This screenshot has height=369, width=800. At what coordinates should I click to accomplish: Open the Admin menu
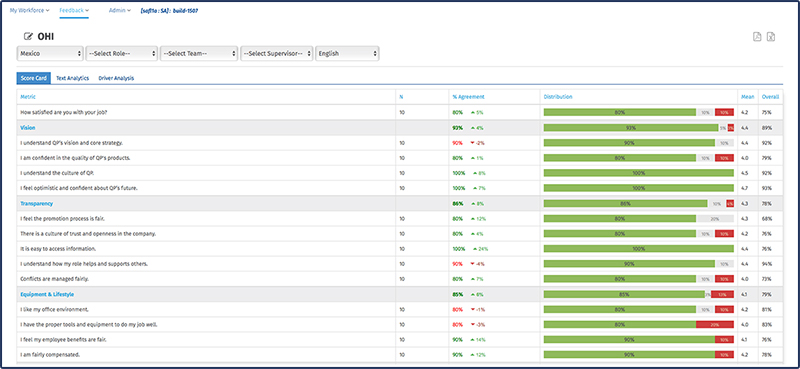[119, 10]
